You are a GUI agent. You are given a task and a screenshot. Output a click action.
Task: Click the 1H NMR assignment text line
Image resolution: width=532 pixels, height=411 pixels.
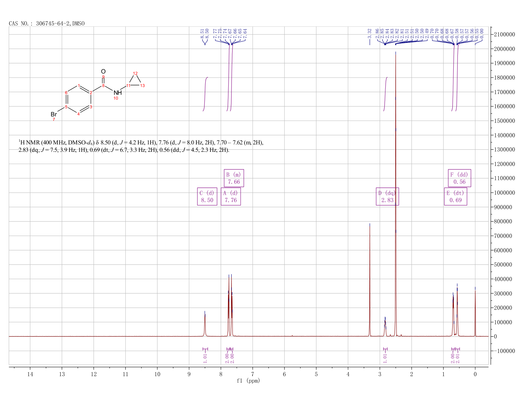tap(141, 146)
